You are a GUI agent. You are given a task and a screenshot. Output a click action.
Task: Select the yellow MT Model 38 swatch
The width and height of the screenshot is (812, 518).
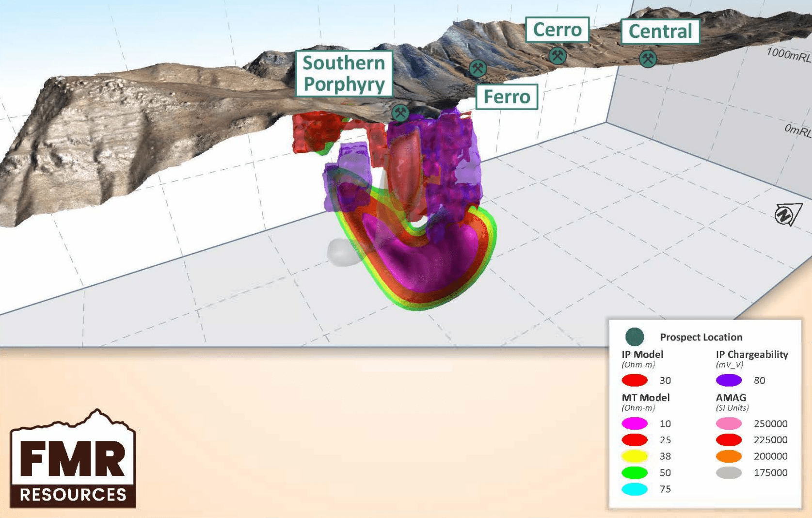[635, 456]
